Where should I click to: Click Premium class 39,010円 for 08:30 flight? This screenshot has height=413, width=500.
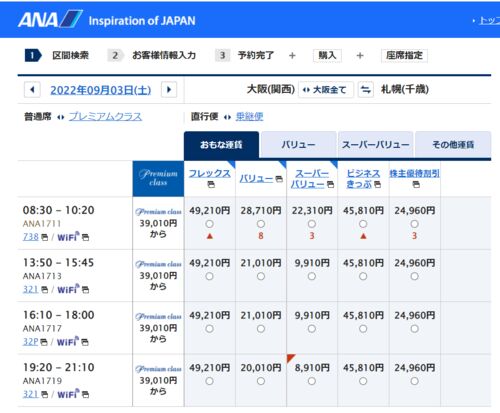point(158,223)
